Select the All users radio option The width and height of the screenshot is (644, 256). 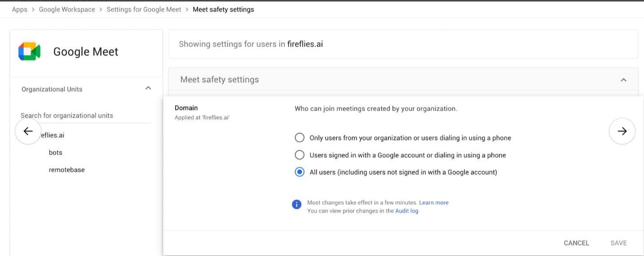pyautogui.click(x=300, y=172)
